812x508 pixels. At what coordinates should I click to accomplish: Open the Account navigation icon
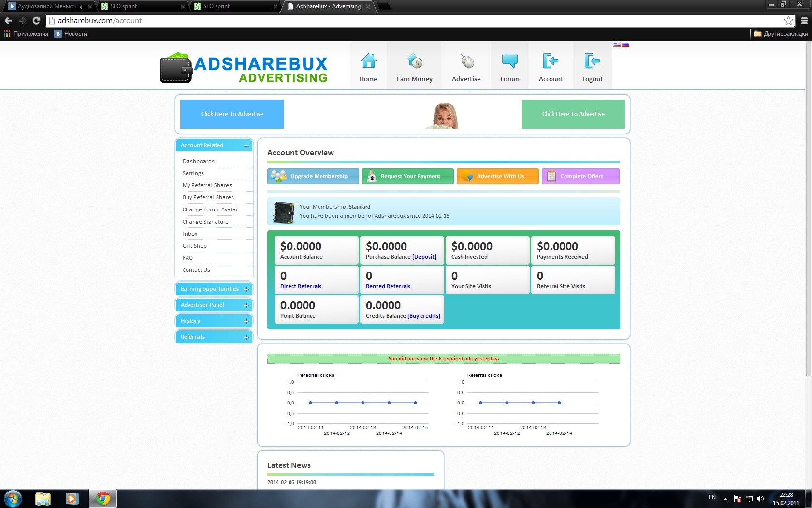tap(551, 61)
